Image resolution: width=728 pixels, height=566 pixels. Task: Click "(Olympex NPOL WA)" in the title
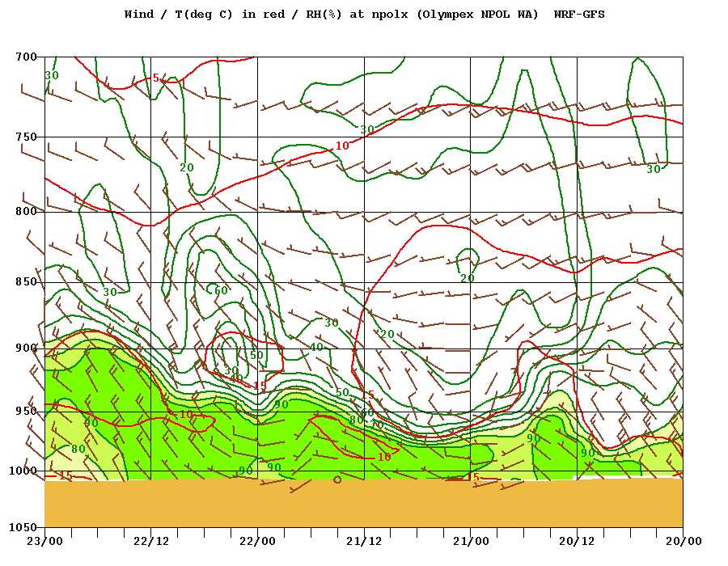click(x=477, y=15)
